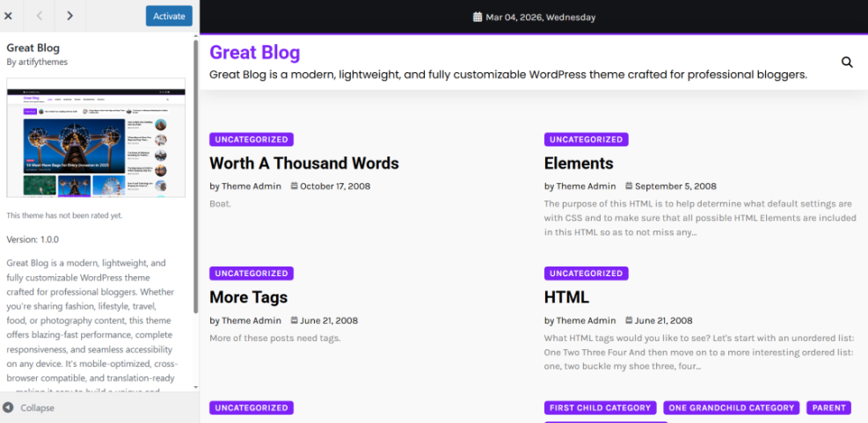This screenshot has width=868, height=423.
Task: Close the theme preview customizer
Action: tap(8, 16)
